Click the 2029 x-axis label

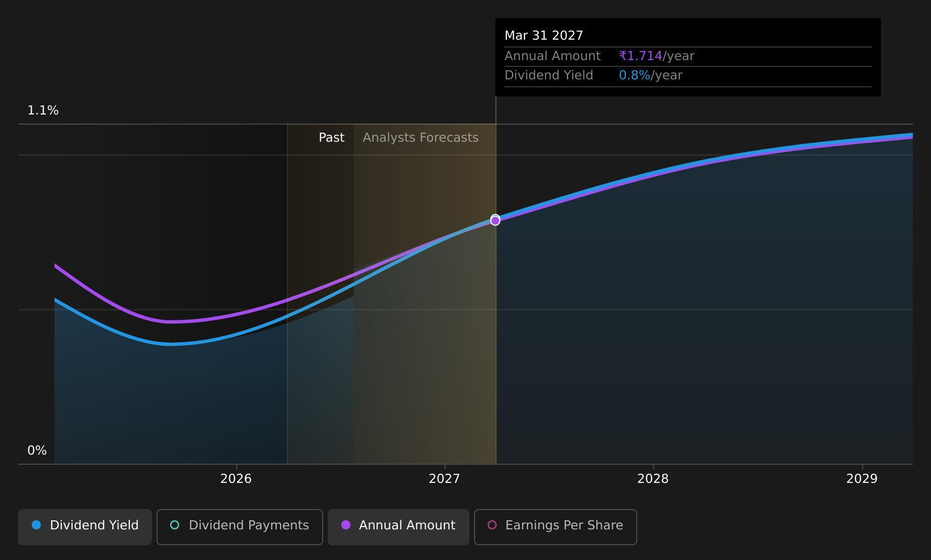click(x=862, y=479)
